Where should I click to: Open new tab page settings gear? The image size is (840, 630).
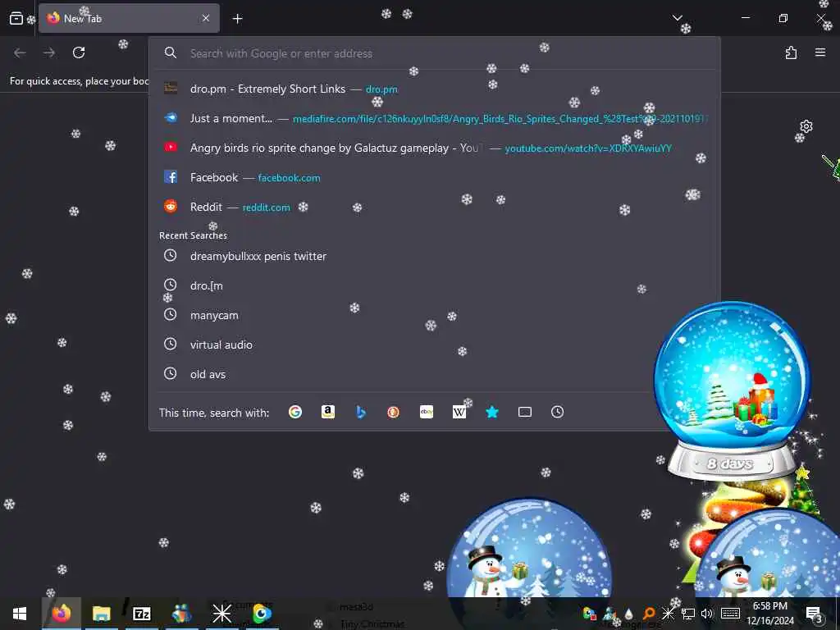pos(806,126)
